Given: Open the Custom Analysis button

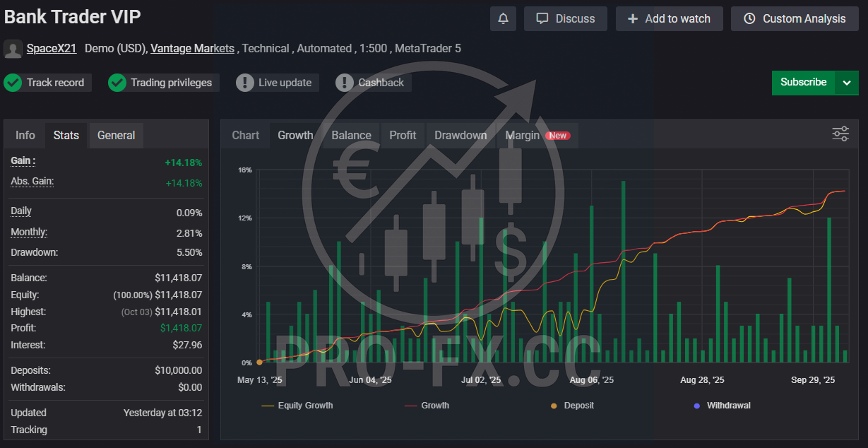Looking at the screenshot, I should click(x=795, y=19).
